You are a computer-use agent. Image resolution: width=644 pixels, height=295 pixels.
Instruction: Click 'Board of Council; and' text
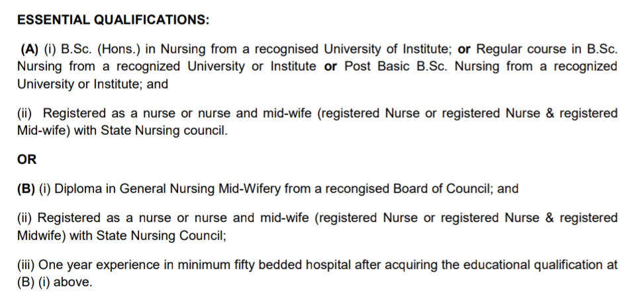click(x=456, y=189)
